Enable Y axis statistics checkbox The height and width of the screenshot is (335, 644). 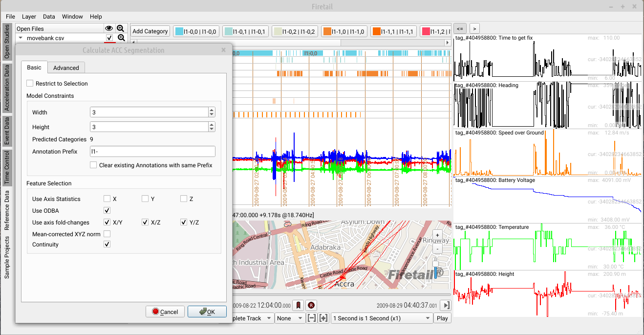click(x=145, y=199)
